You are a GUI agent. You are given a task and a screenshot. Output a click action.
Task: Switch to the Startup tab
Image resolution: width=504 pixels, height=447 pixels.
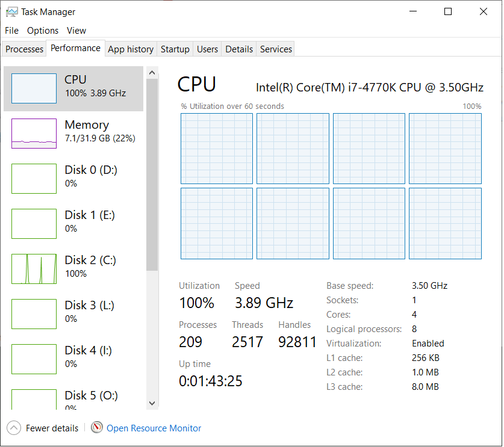175,49
